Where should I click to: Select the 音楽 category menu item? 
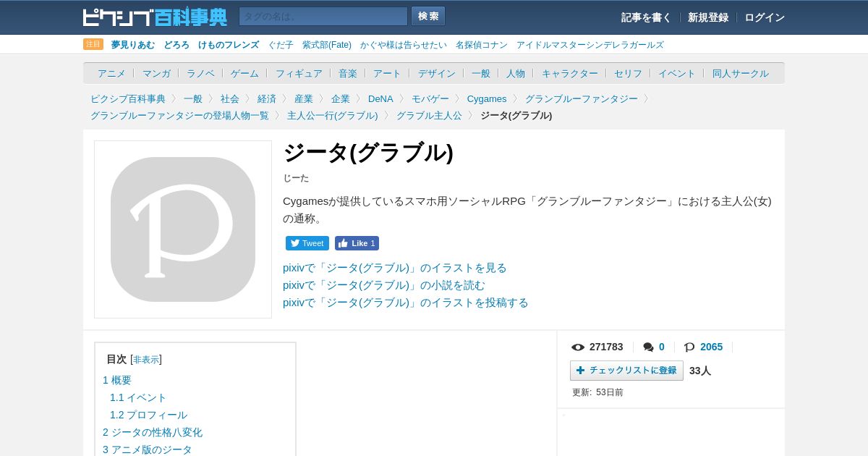(x=348, y=73)
